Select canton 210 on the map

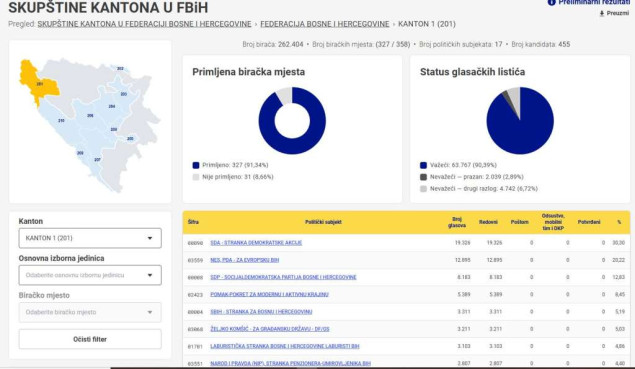pos(61,120)
